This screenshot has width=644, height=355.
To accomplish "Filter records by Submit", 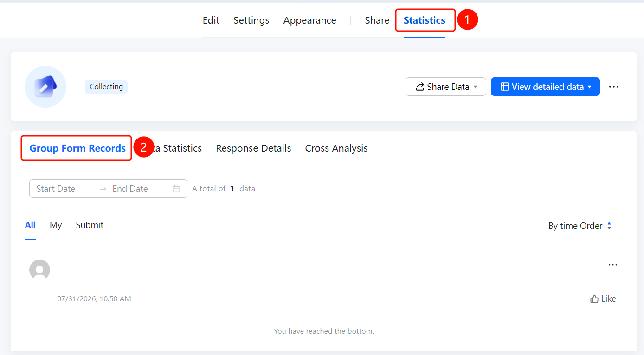I will click(90, 225).
